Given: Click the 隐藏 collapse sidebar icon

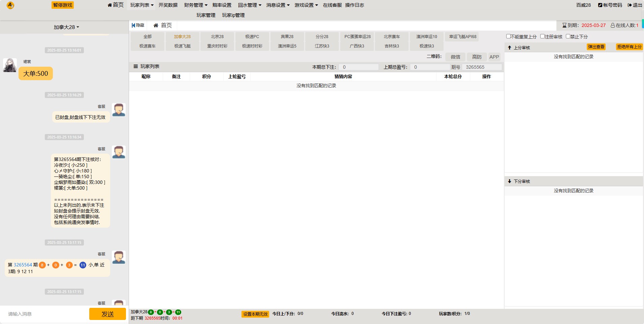Looking at the screenshot, I should pyautogui.click(x=133, y=25).
